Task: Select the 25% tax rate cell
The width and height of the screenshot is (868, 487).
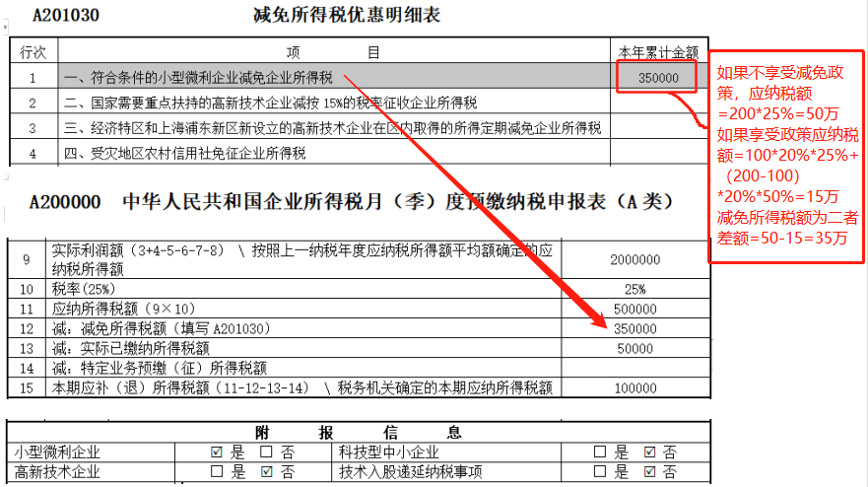Action: click(634, 289)
